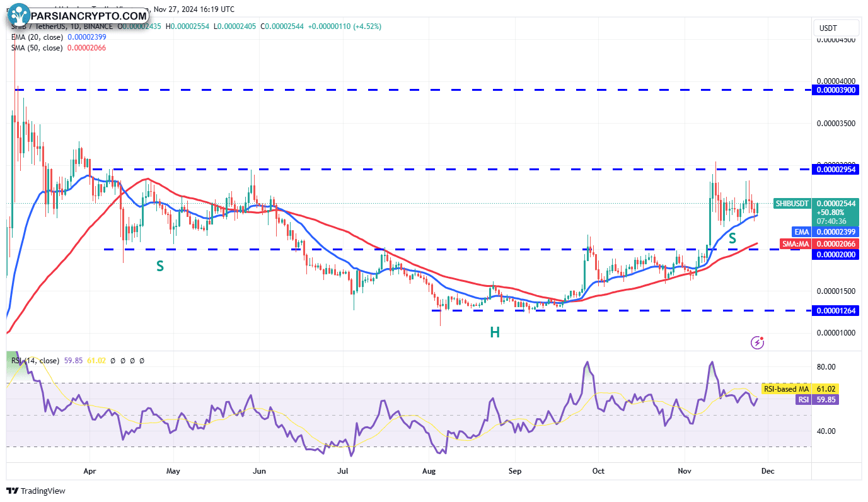Click the 80.00 RSI axis value
The image size is (868, 502).
pyautogui.click(x=826, y=367)
